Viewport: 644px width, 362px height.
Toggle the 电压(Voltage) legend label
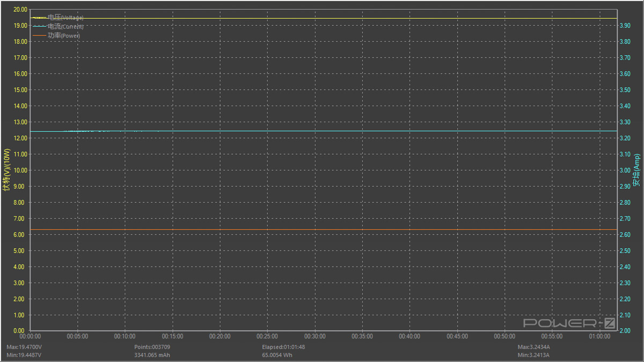tap(65, 18)
